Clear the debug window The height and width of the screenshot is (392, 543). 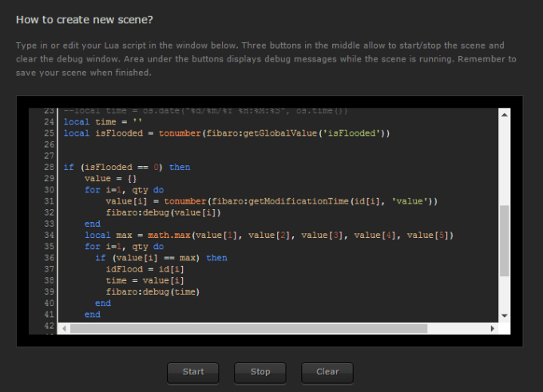tap(327, 373)
